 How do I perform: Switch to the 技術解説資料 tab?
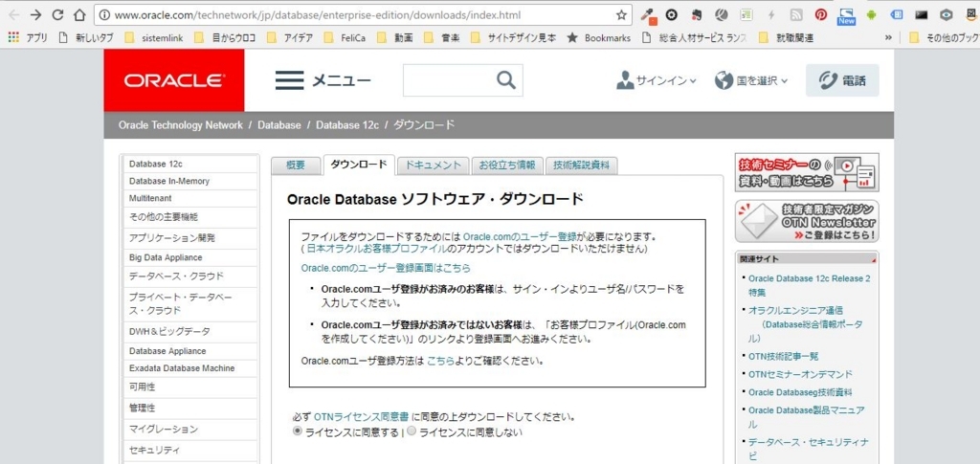point(581,165)
